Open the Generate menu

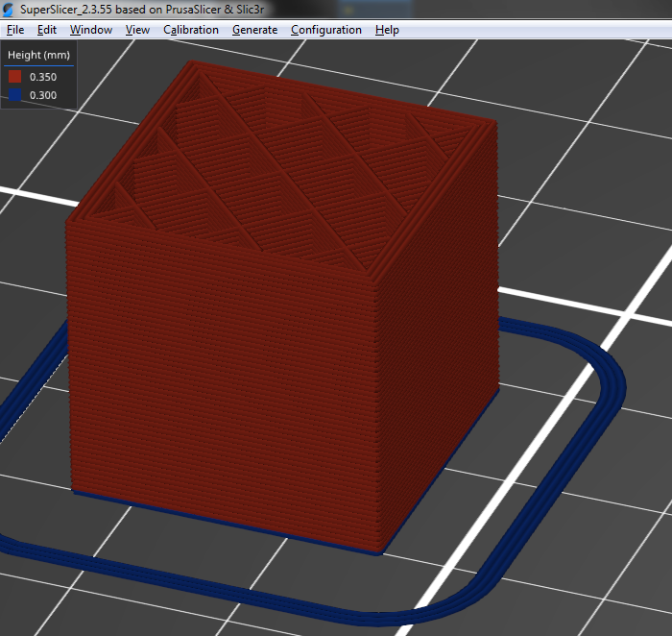[254, 30]
